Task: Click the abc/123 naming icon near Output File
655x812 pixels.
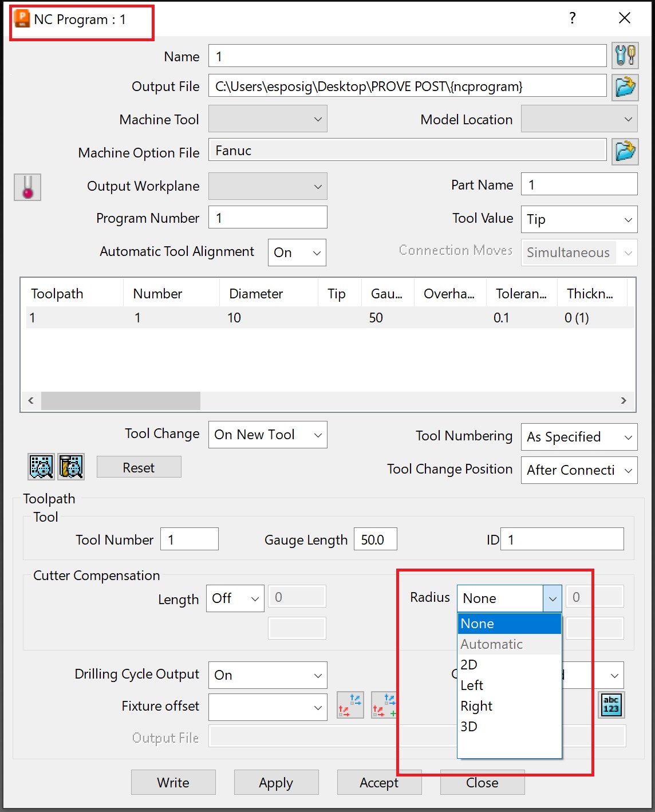Action: pyautogui.click(x=611, y=706)
